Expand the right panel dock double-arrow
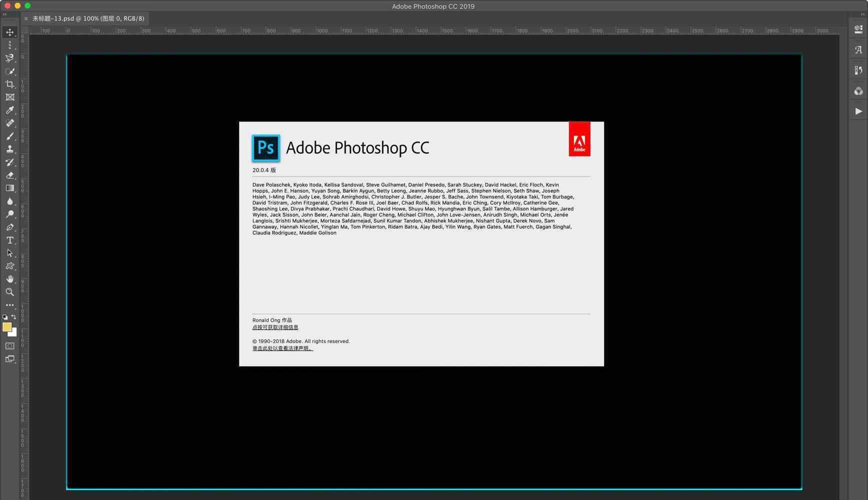 pyautogui.click(x=862, y=14)
